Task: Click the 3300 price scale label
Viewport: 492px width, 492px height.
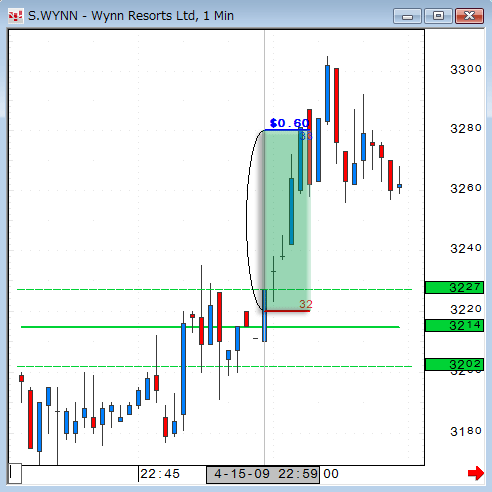Action: pos(466,69)
